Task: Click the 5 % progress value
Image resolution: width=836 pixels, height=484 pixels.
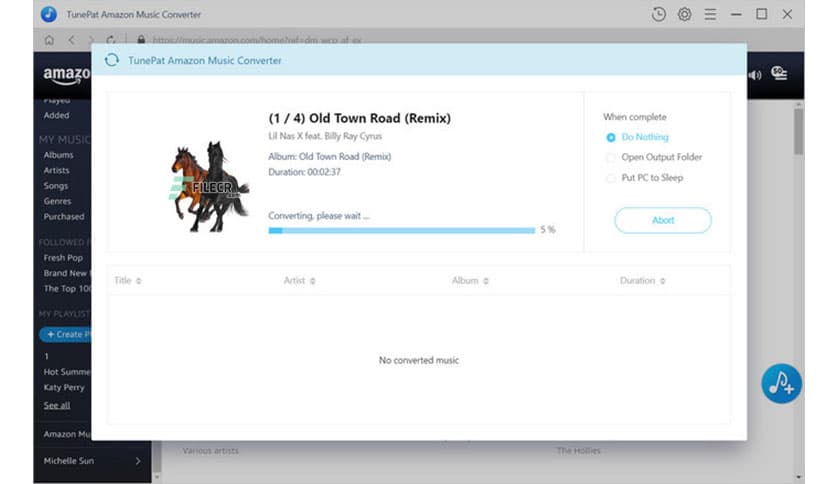Action: point(548,230)
